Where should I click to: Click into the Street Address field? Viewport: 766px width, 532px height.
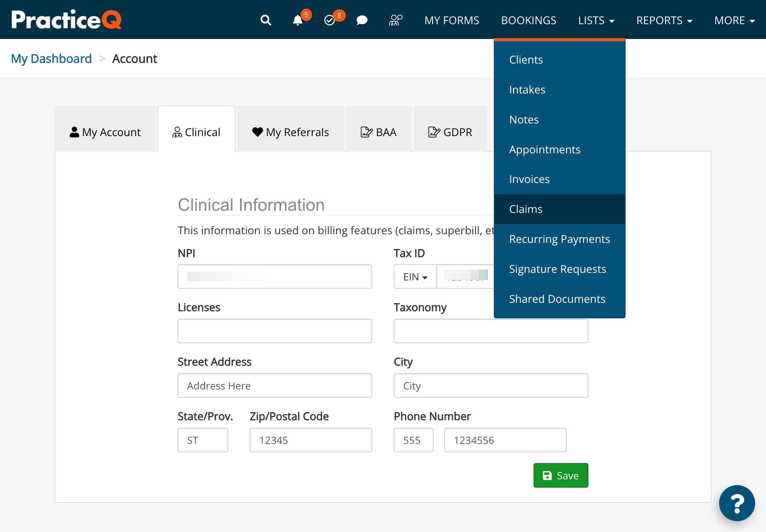point(275,385)
